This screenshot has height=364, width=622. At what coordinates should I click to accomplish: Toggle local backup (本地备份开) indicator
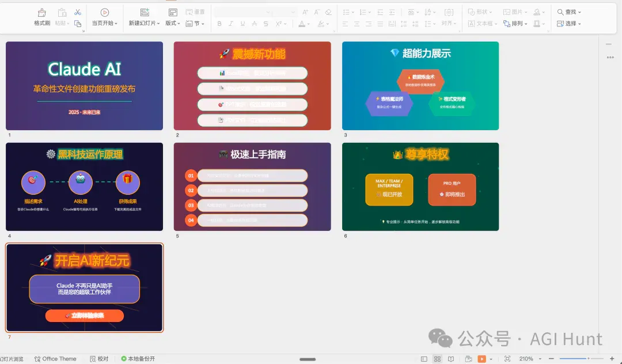(138, 359)
